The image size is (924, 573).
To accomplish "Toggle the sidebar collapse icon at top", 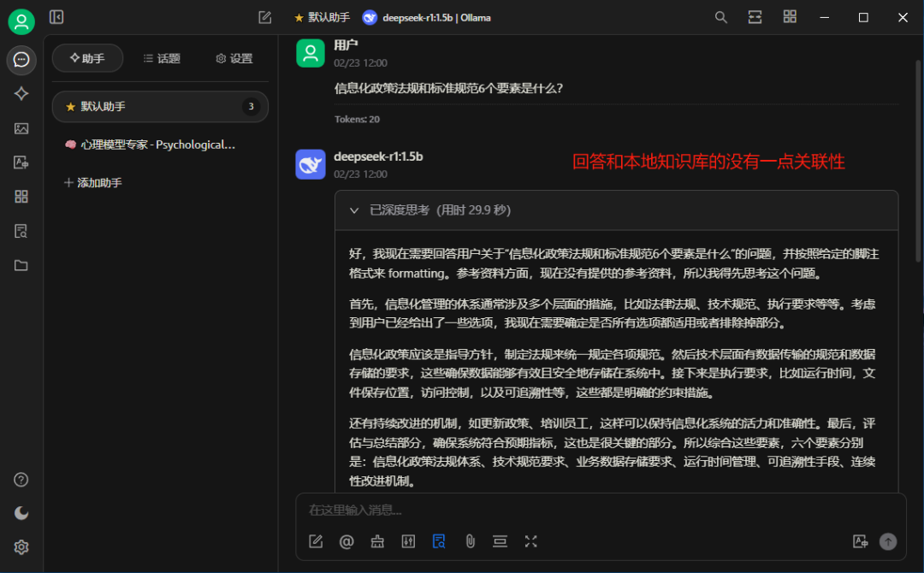I will coord(56,17).
